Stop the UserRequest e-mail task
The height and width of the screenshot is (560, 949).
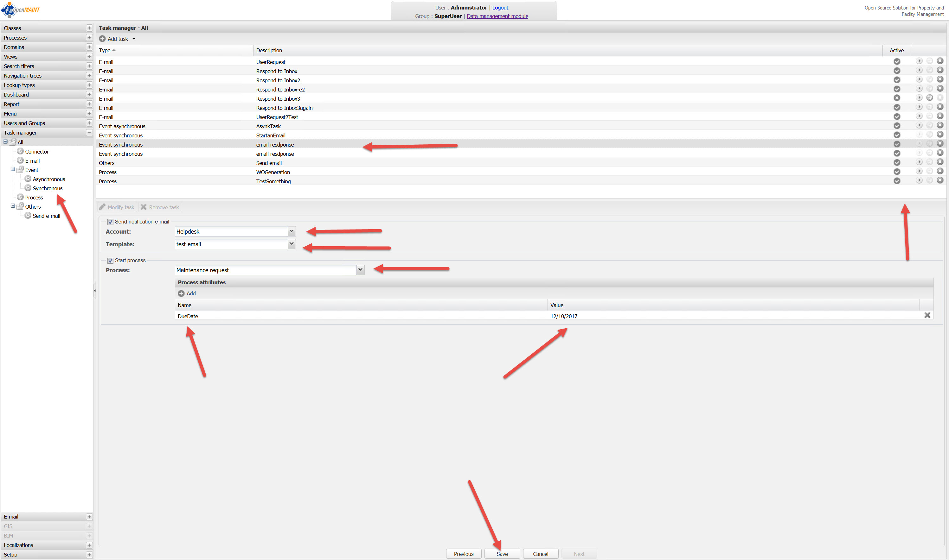click(x=940, y=61)
